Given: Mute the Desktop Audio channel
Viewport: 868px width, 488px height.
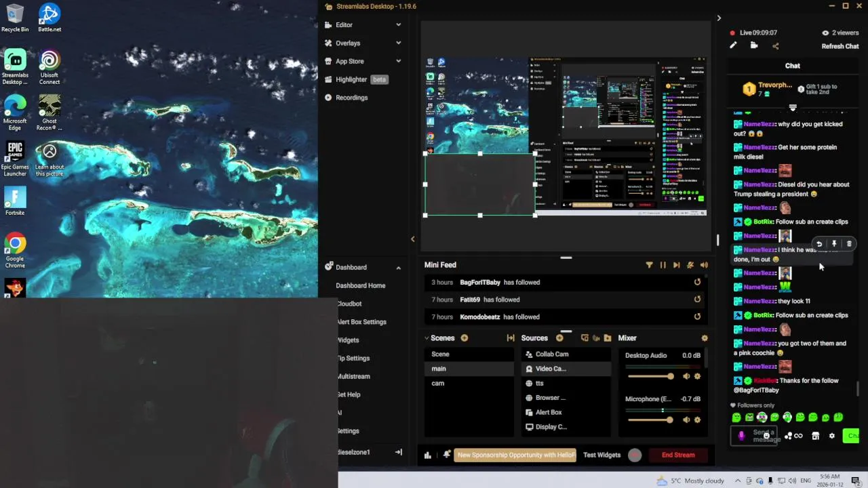Looking at the screenshot, I should coord(686,376).
